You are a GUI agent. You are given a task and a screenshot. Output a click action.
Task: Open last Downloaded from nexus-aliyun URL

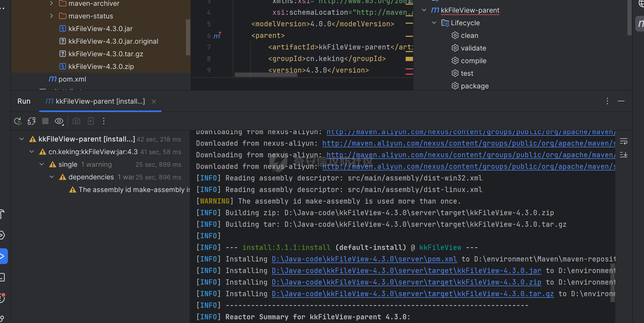(469, 166)
